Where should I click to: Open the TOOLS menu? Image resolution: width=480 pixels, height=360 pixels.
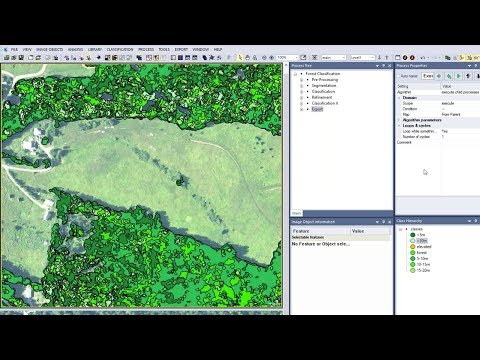(x=164, y=49)
